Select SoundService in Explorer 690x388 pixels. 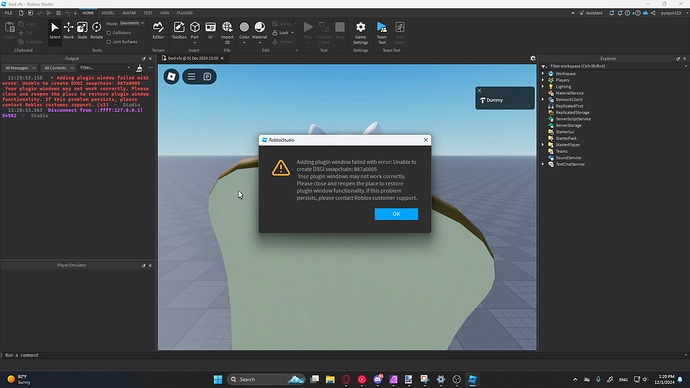[x=568, y=157]
